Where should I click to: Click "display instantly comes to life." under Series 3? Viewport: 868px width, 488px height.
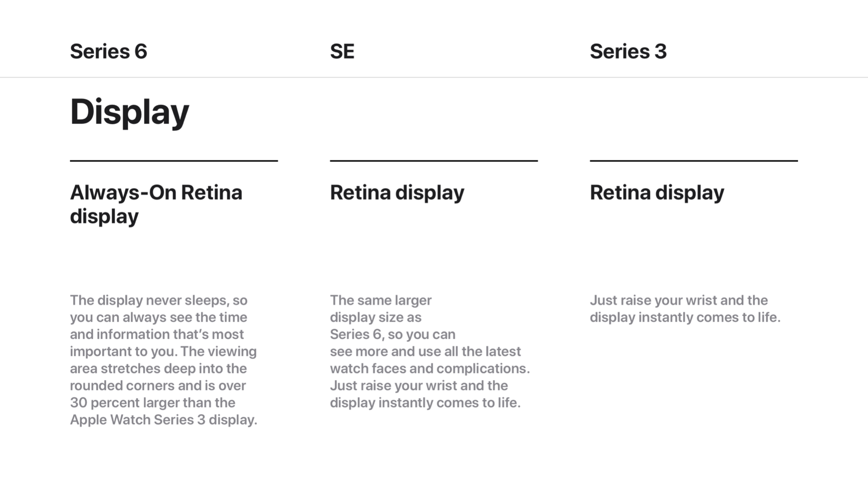point(685,317)
